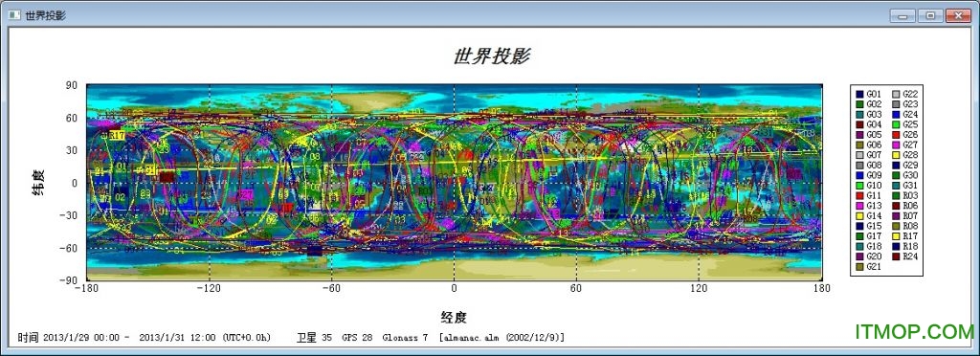Select the G05 legend label

click(874, 135)
